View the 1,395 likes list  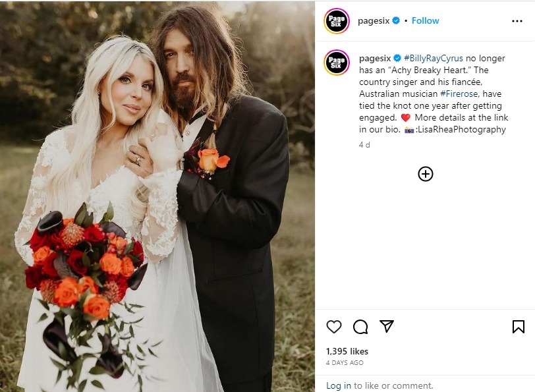[x=347, y=351]
